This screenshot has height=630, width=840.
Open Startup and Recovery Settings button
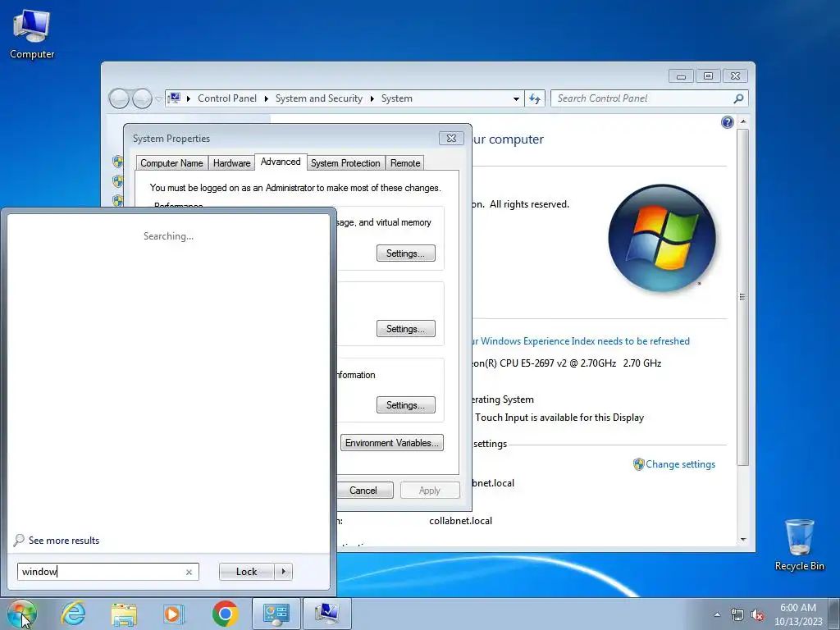(405, 405)
